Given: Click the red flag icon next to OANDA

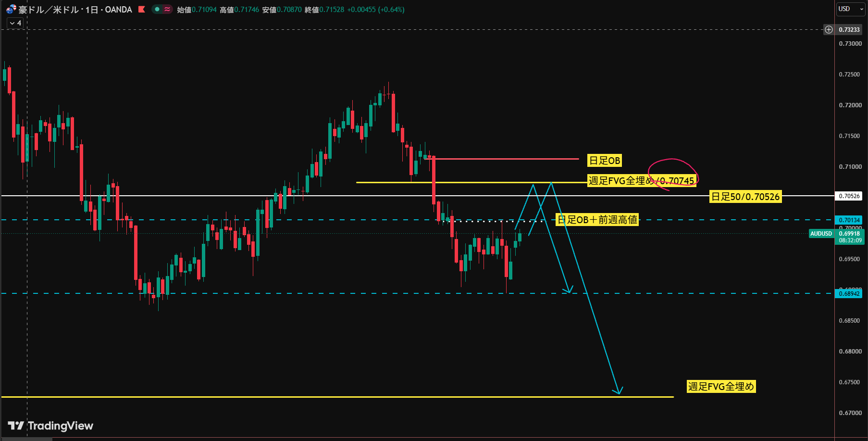Looking at the screenshot, I should point(141,9).
